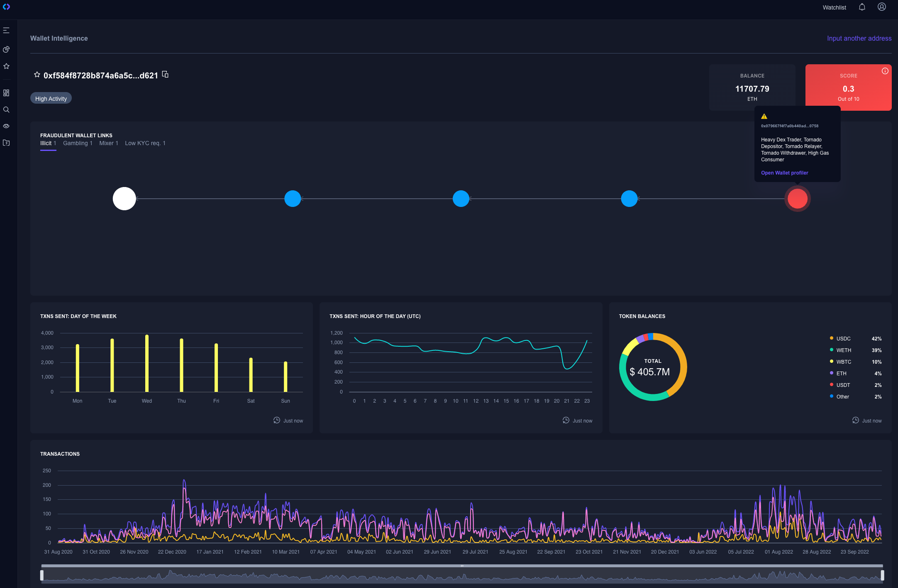Switch to the Mixer tab
Viewport: 898px width, 588px height.
108,143
